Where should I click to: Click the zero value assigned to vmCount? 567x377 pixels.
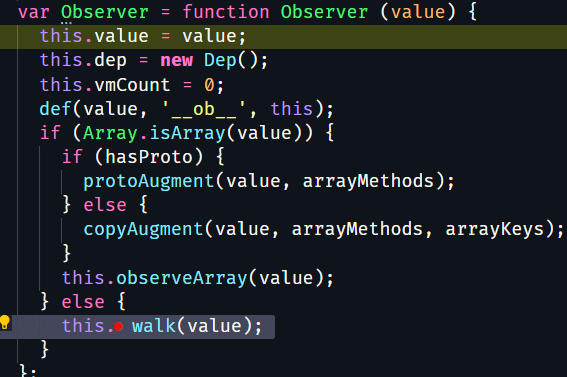coord(209,85)
